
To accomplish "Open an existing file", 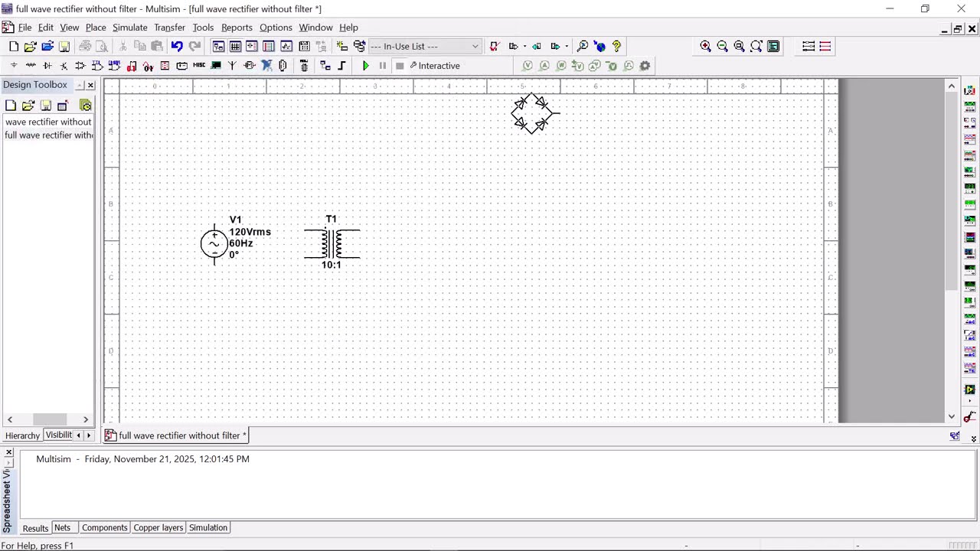I will click(x=31, y=47).
